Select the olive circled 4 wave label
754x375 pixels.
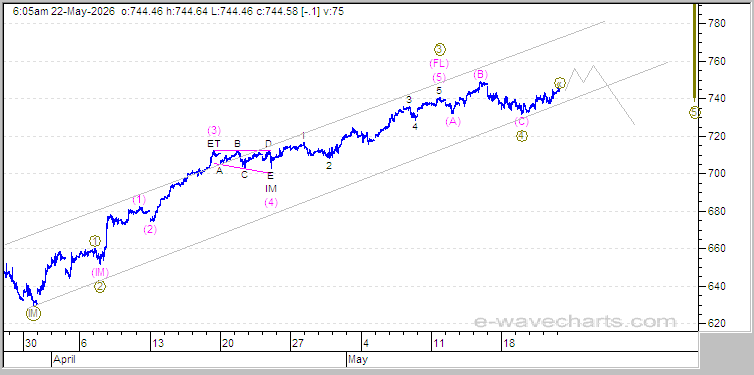[522, 136]
